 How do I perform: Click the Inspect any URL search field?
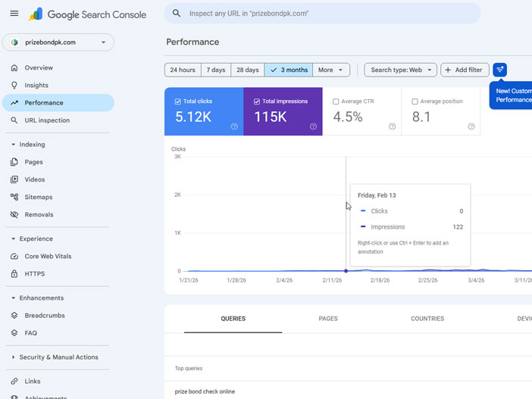pos(322,14)
